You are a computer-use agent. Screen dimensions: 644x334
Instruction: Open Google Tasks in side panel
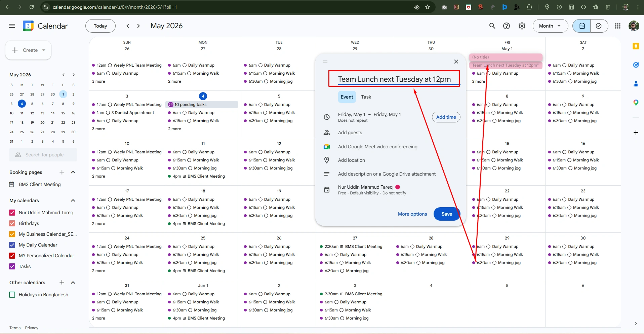[x=636, y=65]
